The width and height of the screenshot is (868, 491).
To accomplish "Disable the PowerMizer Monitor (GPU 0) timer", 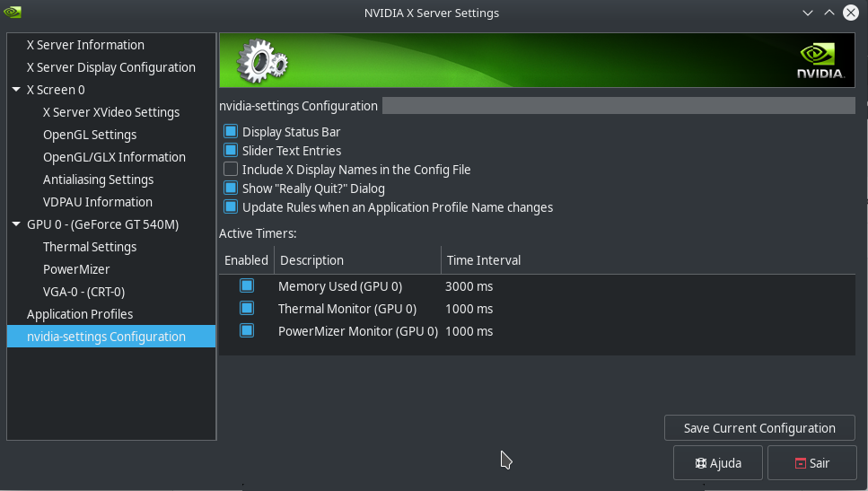I will click(247, 330).
